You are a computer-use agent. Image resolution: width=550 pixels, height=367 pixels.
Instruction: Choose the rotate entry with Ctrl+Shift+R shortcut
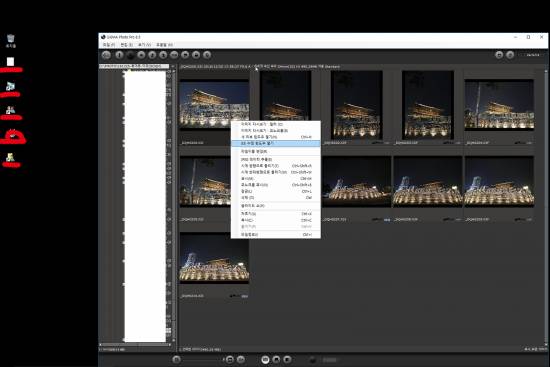(x=276, y=166)
